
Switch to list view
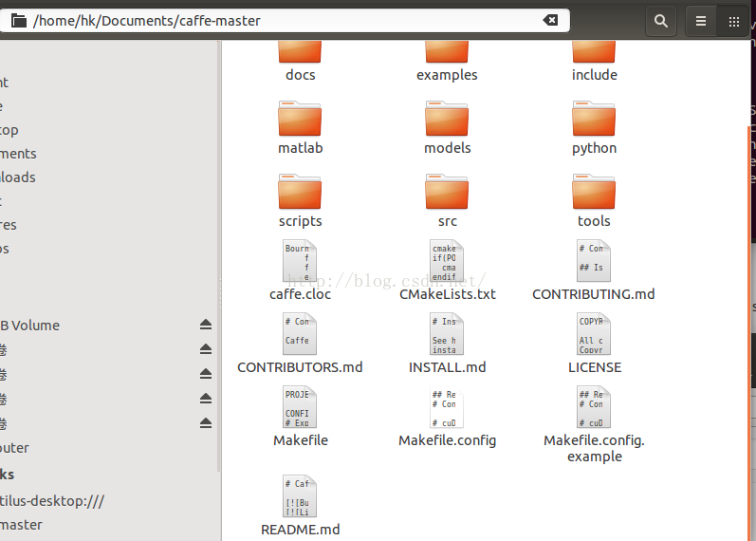click(x=701, y=21)
